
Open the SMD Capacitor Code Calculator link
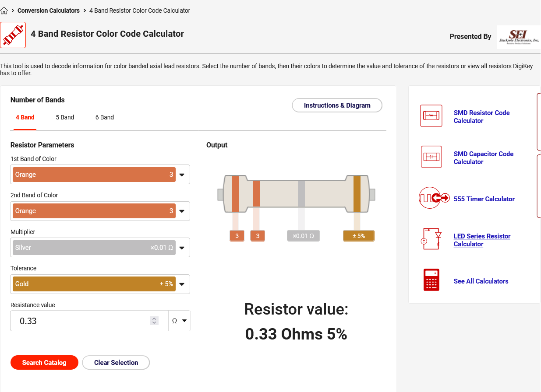pos(484,158)
